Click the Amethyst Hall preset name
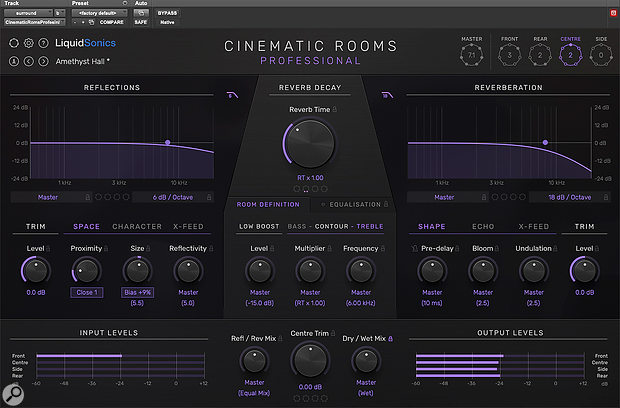The width and height of the screenshot is (620, 408). point(83,61)
